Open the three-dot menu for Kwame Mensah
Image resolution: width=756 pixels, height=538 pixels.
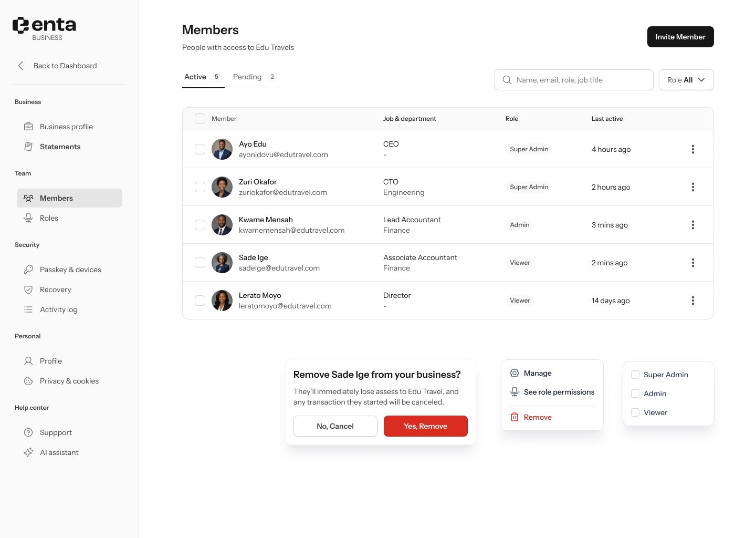tap(692, 225)
